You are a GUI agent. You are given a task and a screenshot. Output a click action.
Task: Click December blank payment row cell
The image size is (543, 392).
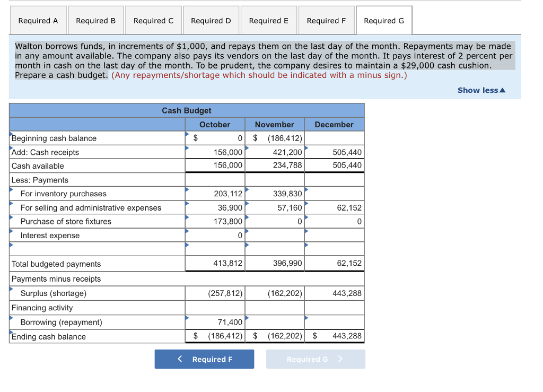click(334, 249)
